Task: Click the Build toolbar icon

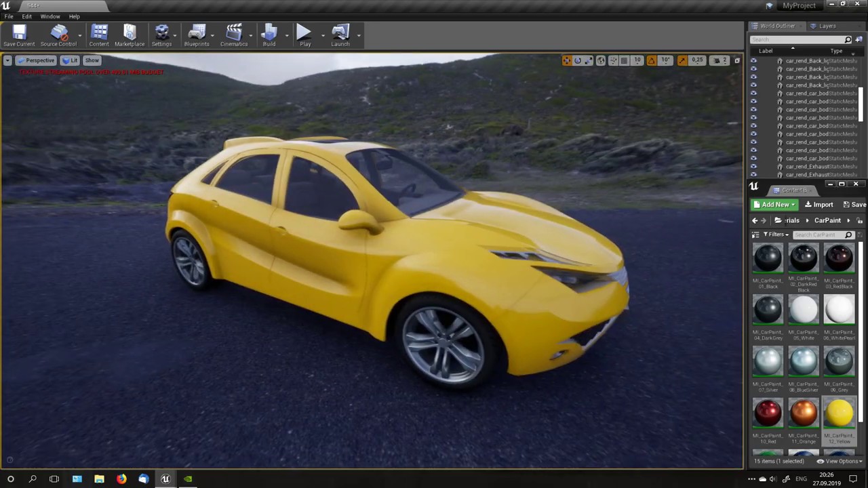Action: 269,36
